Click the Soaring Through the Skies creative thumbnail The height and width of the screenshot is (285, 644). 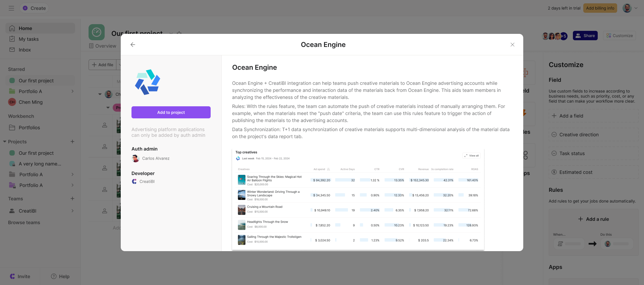coord(241,180)
